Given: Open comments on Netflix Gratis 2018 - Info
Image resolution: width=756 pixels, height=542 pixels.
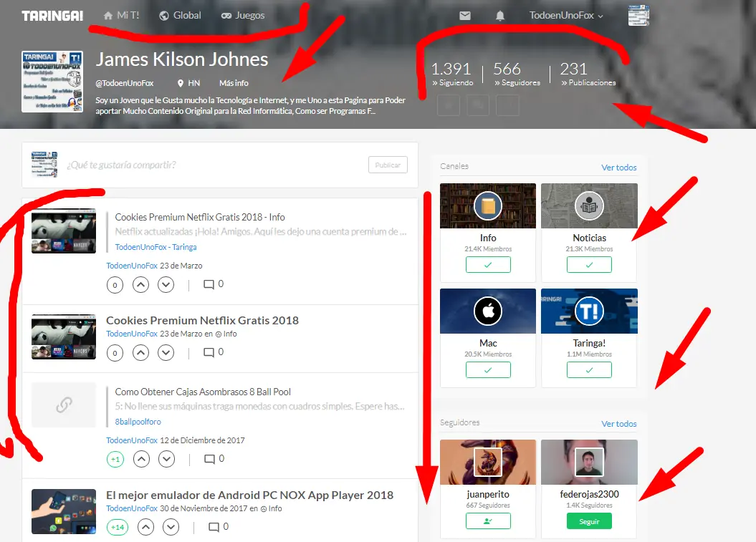Looking at the screenshot, I should pyautogui.click(x=214, y=284).
